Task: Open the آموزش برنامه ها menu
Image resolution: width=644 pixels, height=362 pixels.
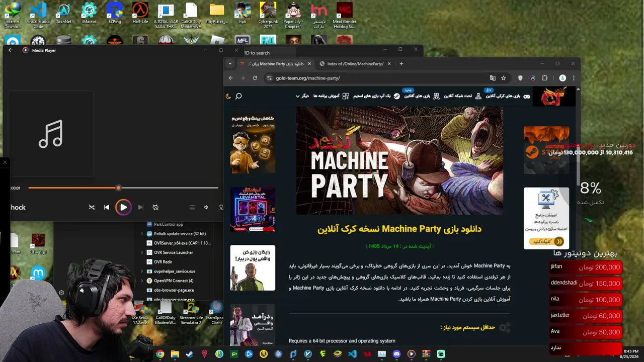Action: tap(331, 96)
